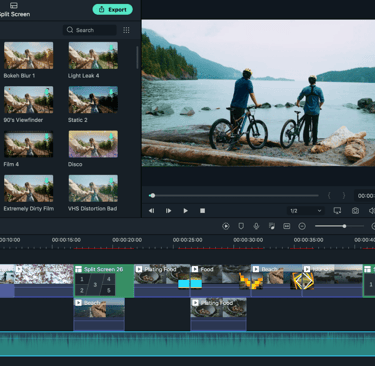The height and width of the screenshot is (366, 375).
Task: Select the Food clip on top track
Action: coord(220,281)
